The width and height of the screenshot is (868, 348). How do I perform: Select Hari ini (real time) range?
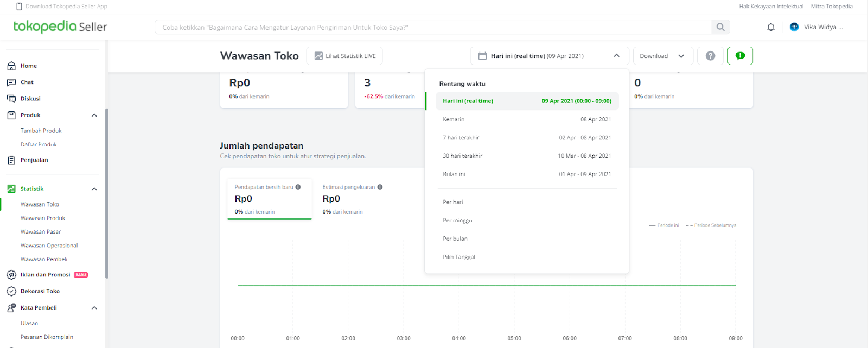pyautogui.click(x=527, y=101)
